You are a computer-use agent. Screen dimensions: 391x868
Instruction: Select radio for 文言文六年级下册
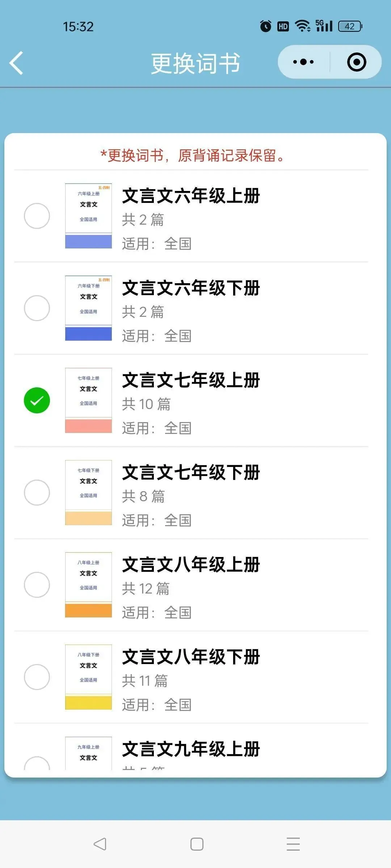(37, 308)
